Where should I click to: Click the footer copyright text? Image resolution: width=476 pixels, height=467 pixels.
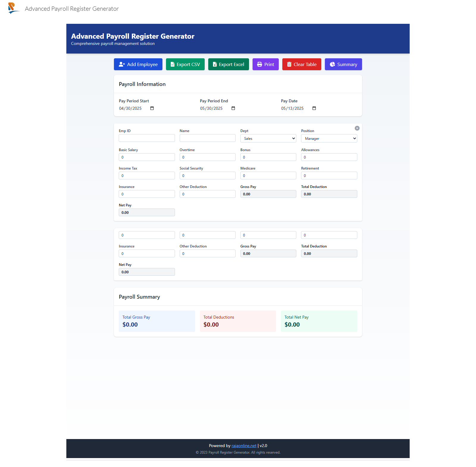238,452
